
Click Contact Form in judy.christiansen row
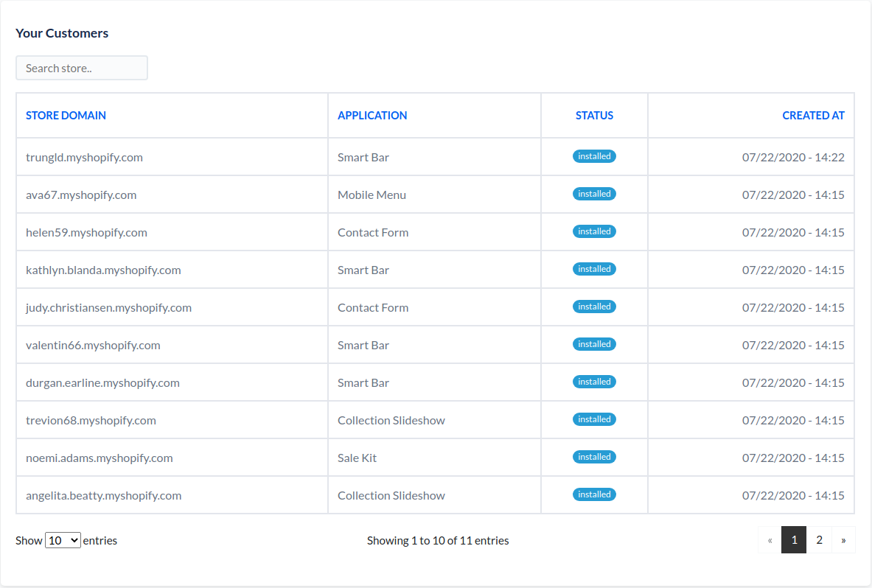coord(372,308)
